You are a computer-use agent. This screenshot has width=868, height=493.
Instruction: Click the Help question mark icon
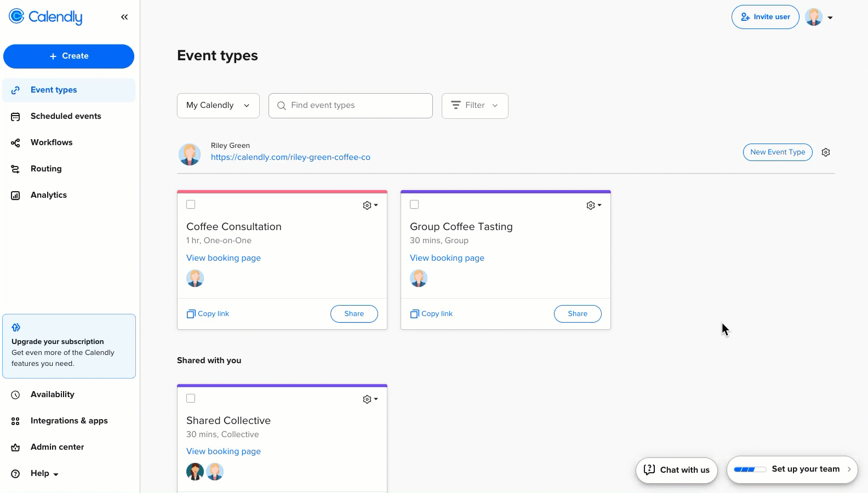tap(15, 474)
